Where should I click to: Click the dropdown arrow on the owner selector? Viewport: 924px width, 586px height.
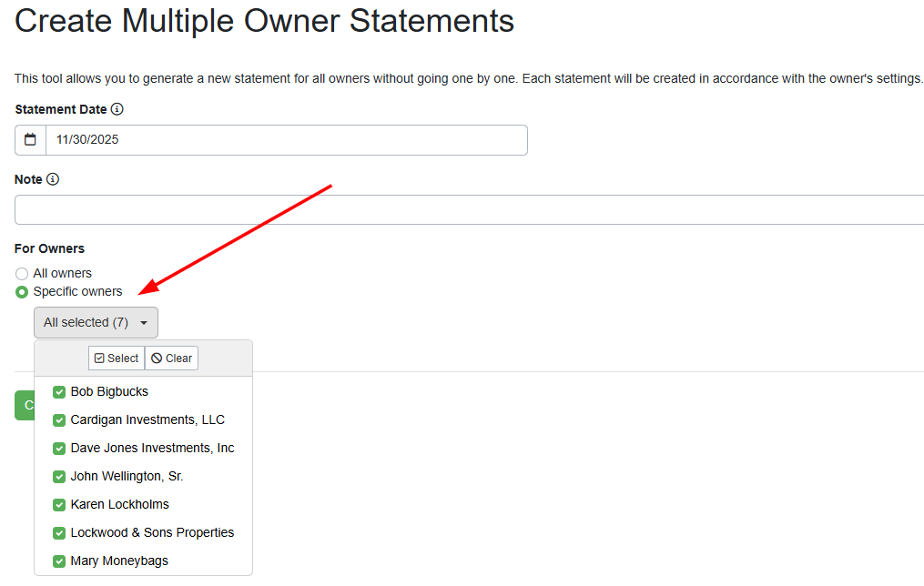144,322
